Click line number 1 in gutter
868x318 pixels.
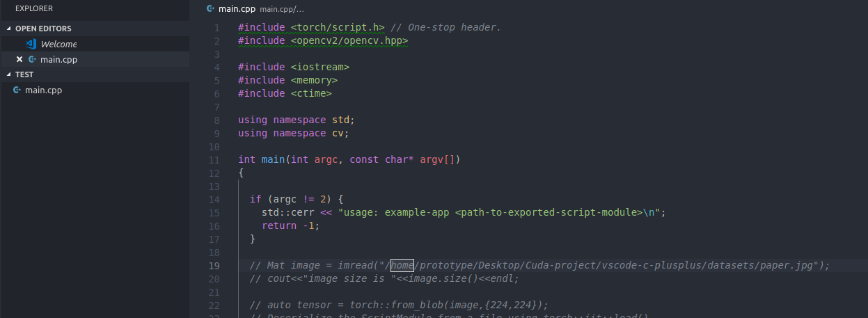(x=217, y=28)
